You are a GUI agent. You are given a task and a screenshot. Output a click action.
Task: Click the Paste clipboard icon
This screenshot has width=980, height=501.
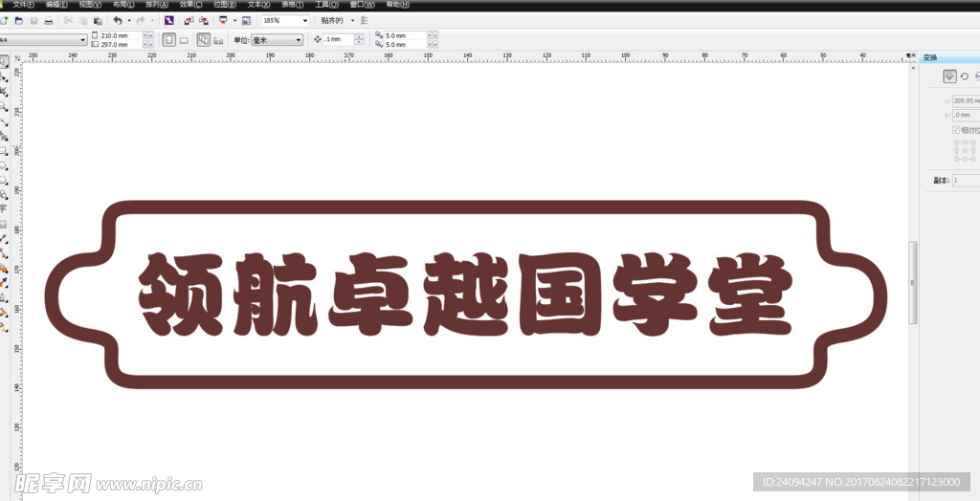pos(98,21)
